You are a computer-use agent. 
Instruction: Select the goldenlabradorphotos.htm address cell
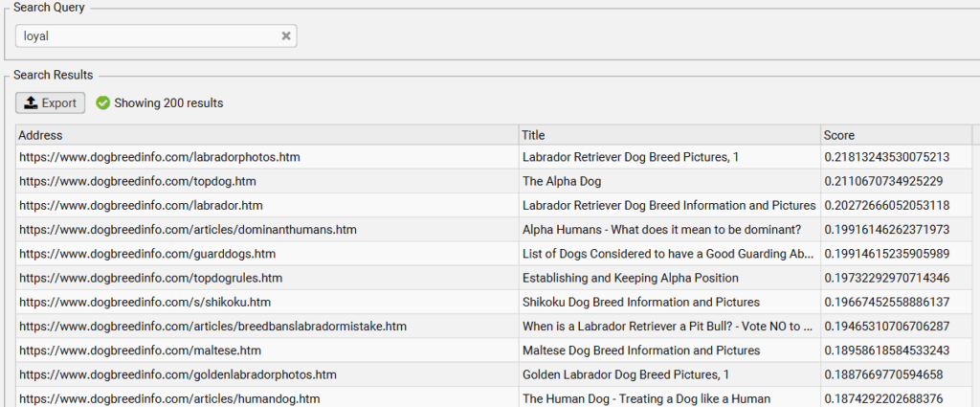[x=268, y=374]
